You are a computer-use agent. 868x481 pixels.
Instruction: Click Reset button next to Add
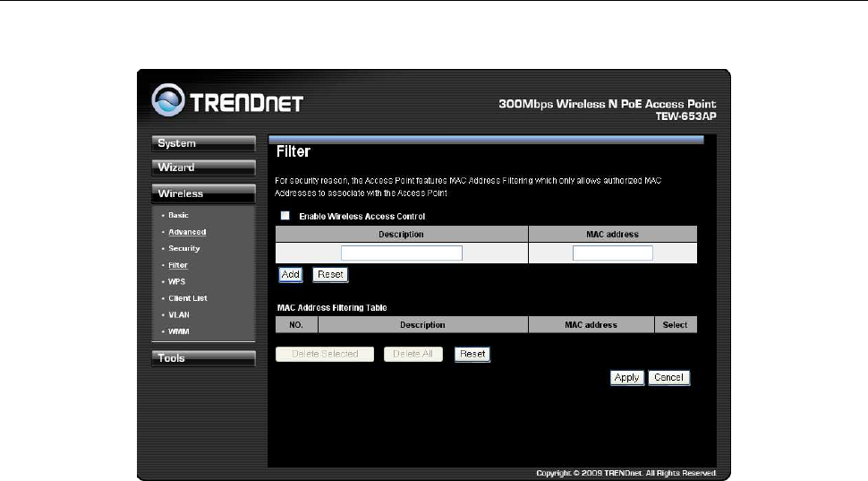coord(330,275)
